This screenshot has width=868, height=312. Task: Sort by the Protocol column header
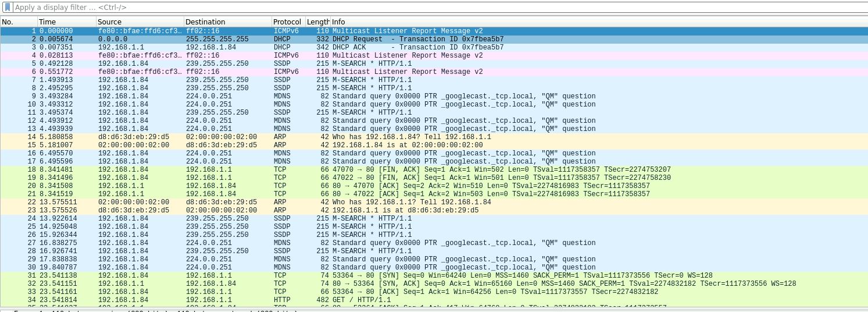point(288,22)
